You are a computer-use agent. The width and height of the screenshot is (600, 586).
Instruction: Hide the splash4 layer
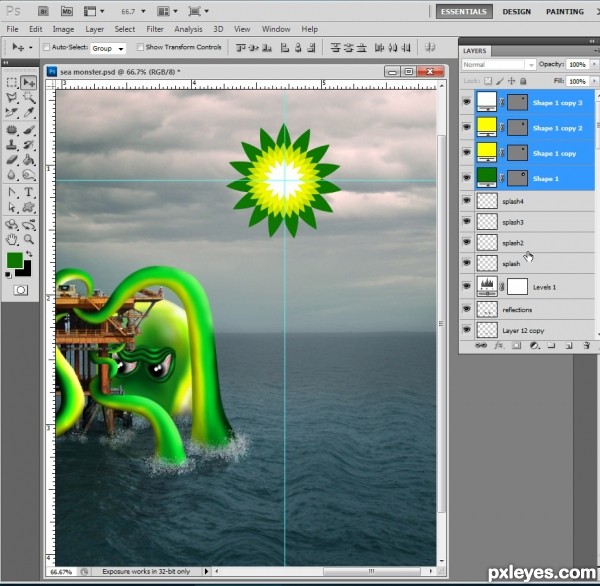pyautogui.click(x=466, y=200)
